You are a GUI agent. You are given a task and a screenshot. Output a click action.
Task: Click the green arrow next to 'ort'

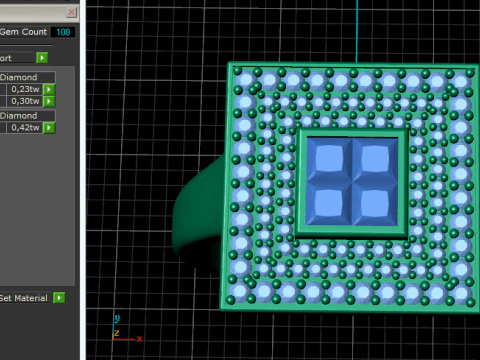click(42, 58)
